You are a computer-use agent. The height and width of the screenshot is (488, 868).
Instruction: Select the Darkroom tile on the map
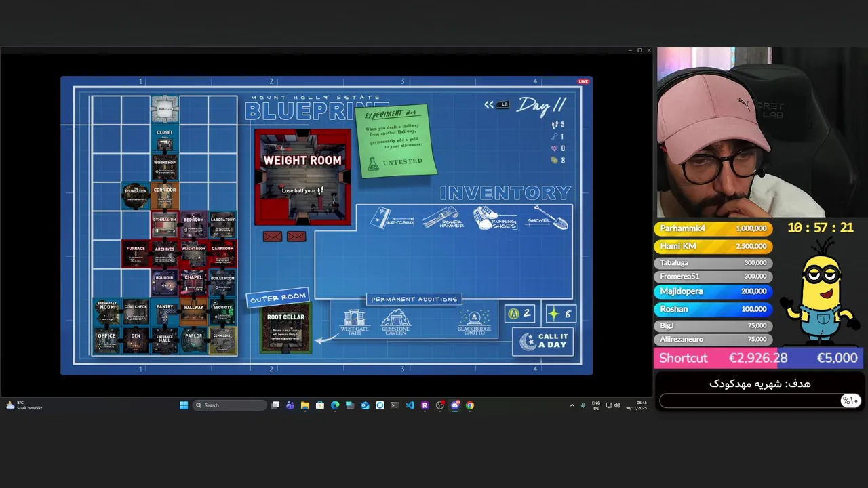[x=222, y=255]
